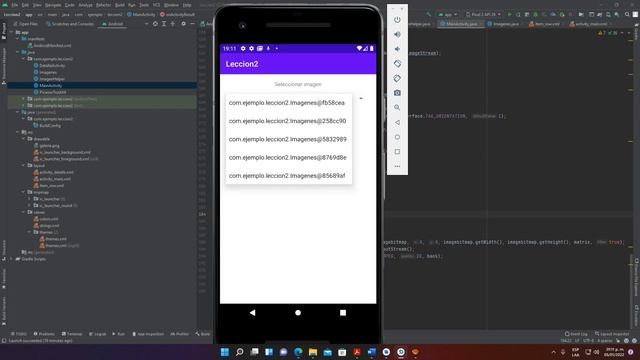640x360 pixels.
Task: Open the 'app' run configuration dropdown
Action: point(448,14)
